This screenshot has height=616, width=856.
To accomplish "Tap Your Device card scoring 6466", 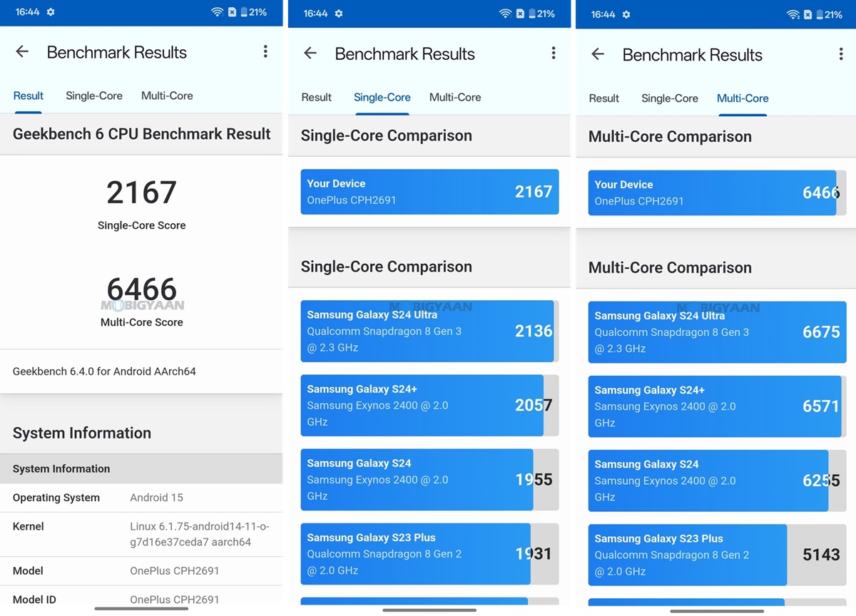I will [x=717, y=192].
